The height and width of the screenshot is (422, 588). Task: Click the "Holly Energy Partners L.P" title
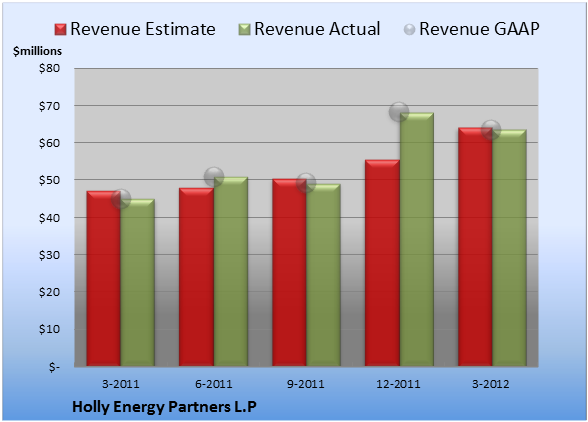[x=164, y=407]
